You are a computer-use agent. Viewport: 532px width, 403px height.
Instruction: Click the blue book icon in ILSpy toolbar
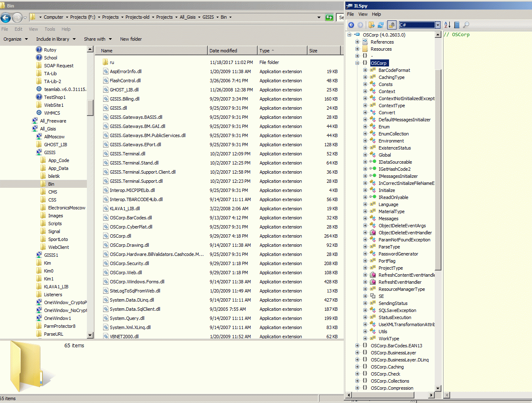tap(457, 25)
